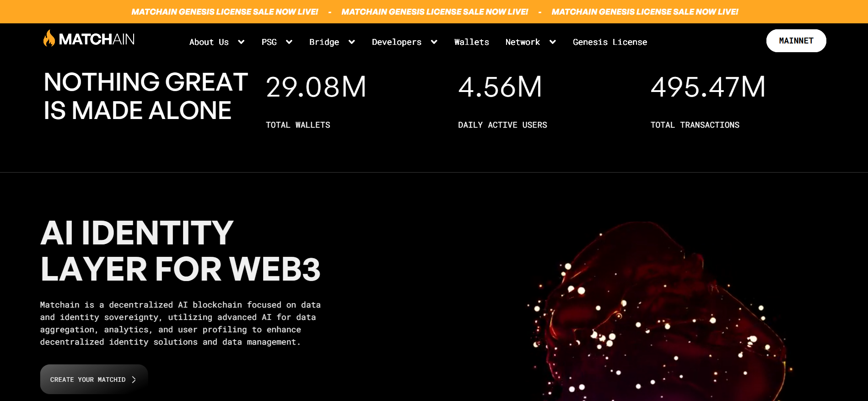Click the arrow icon in Create MatchID button
868x401 pixels.
point(134,379)
